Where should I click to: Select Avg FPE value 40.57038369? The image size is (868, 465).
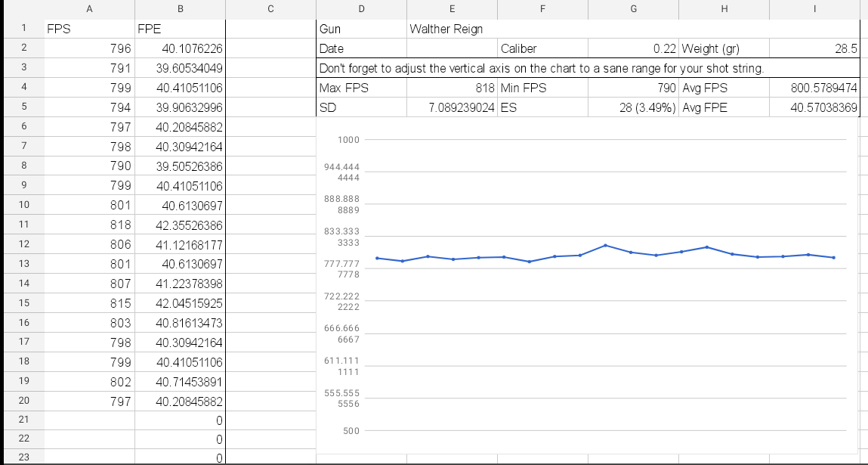click(814, 107)
